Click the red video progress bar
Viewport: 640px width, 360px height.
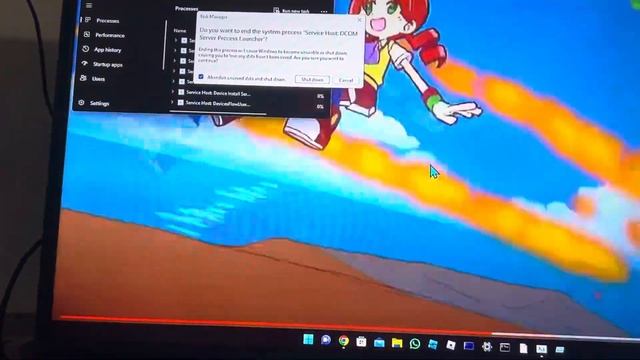pos(276,325)
